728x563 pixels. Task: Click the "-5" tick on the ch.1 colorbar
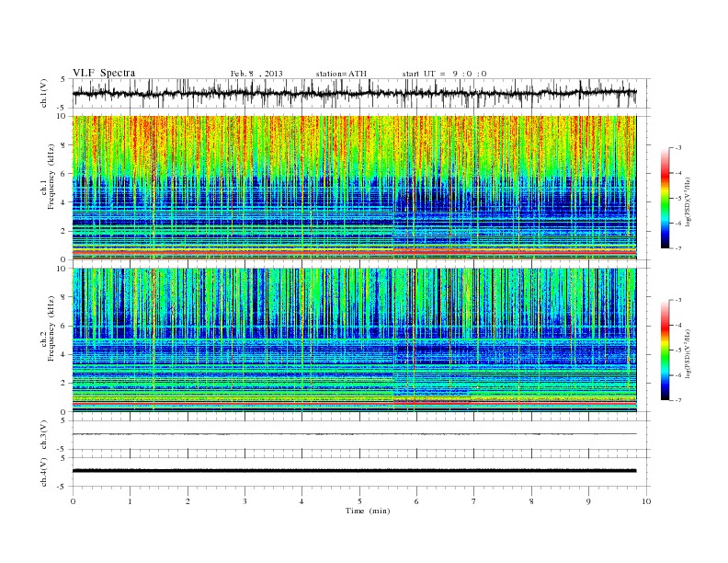pos(678,199)
